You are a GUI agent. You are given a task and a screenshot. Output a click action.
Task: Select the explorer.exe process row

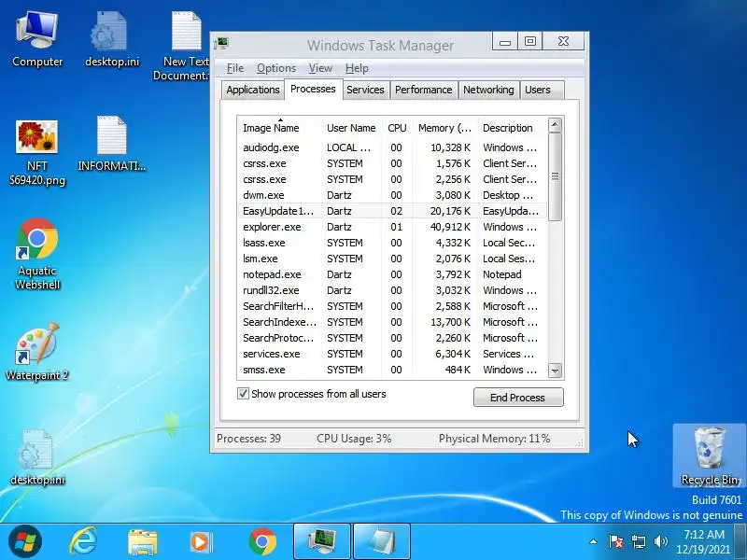coord(392,227)
